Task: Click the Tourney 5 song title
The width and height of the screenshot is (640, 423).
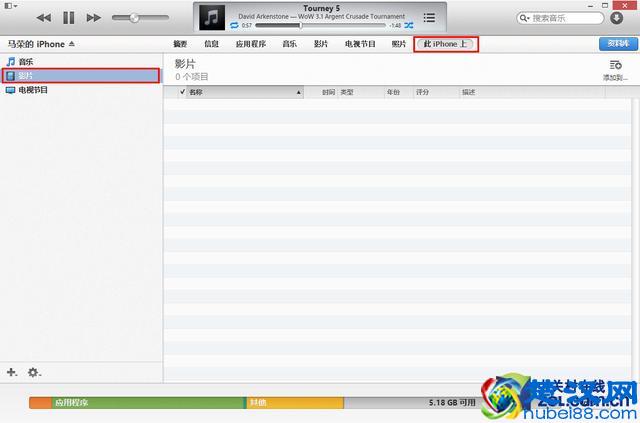Action: click(321, 8)
